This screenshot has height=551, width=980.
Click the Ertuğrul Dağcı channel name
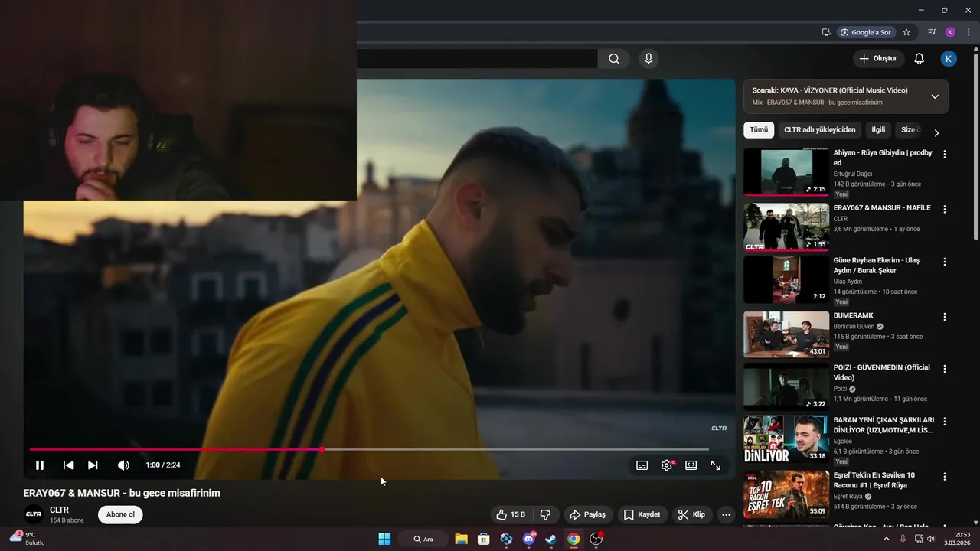coord(853,174)
